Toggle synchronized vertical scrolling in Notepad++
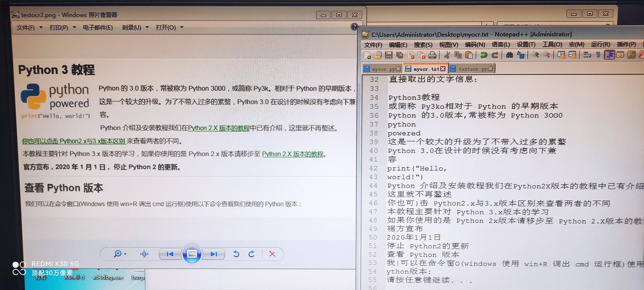This screenshot has width=644, height=290. pos(561,55)
